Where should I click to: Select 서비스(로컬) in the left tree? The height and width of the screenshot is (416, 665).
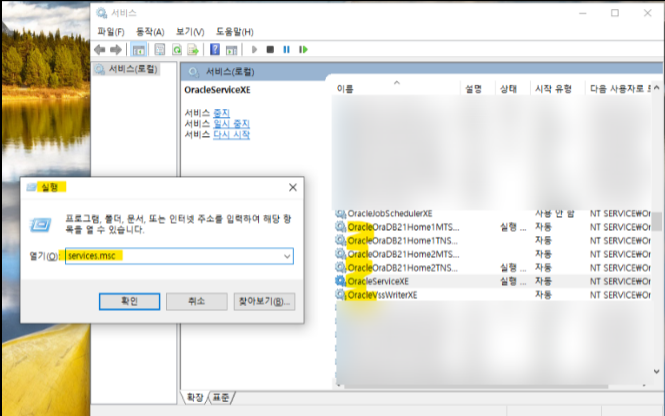133,69
